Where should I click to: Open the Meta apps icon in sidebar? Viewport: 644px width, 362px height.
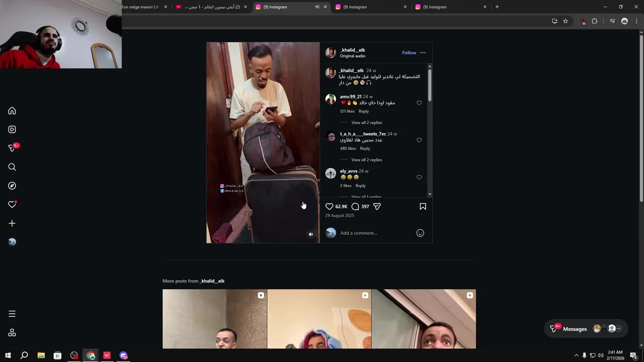coord(12,333)
